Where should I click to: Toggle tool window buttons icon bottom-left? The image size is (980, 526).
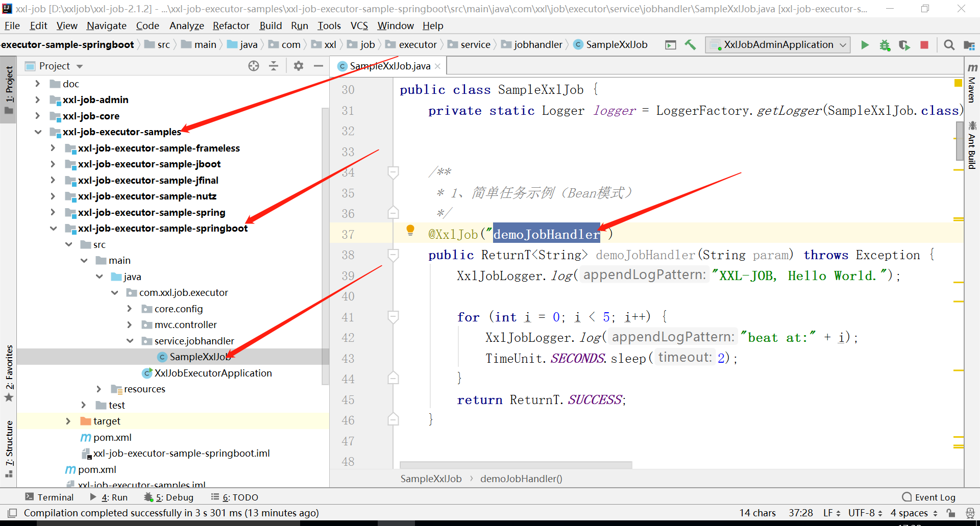click(12, 513)
